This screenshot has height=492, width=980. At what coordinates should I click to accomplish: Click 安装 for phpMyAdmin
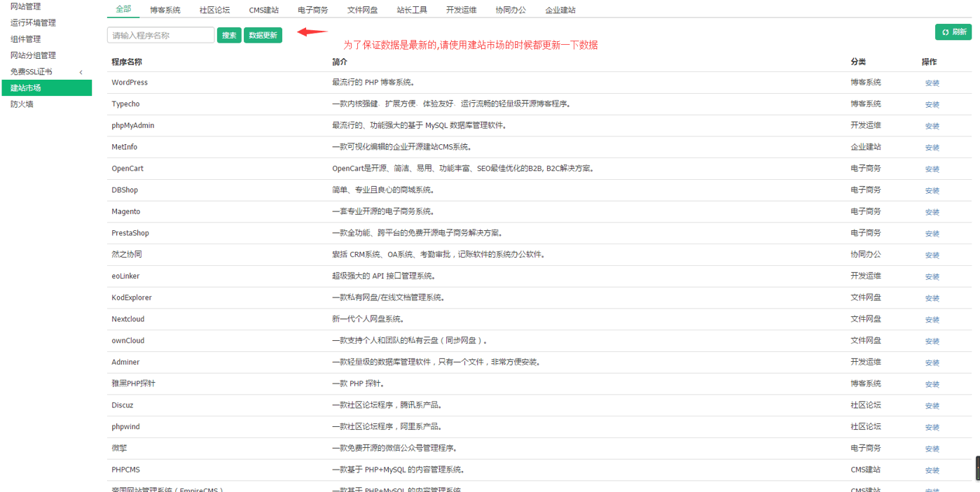[932, 126]
